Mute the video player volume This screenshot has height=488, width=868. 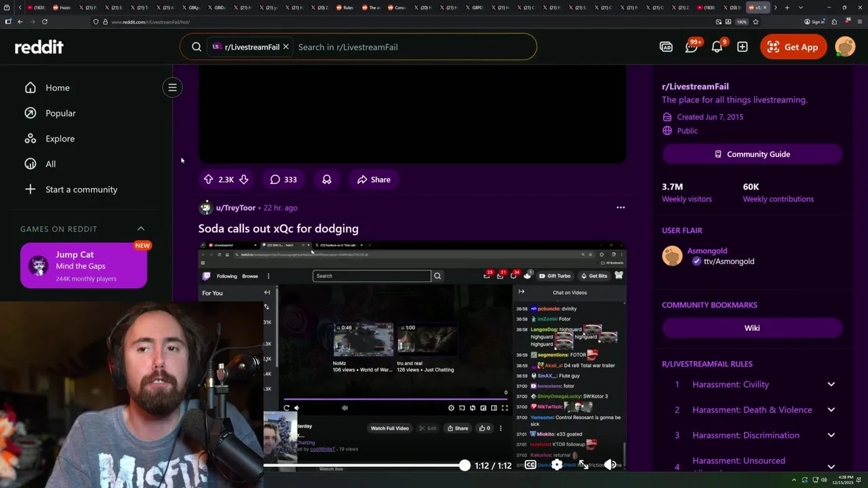point(610,465)
